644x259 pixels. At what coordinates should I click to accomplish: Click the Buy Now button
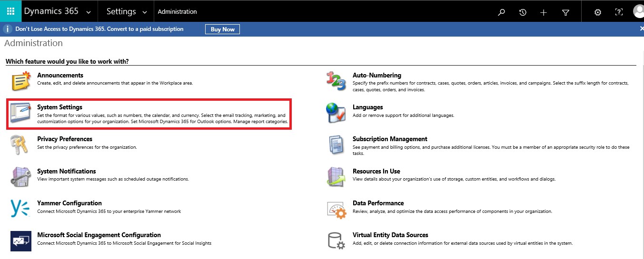coord(222,29)
